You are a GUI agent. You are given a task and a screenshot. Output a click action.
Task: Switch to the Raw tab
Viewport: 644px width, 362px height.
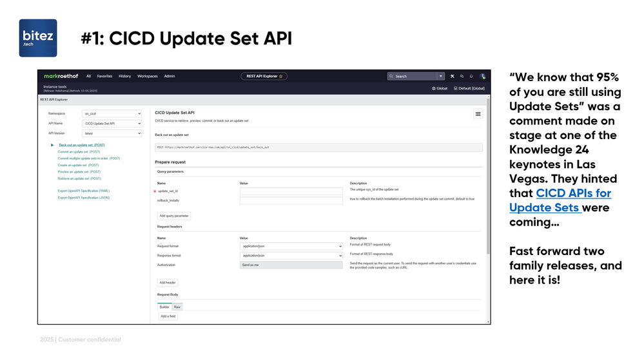177,307
